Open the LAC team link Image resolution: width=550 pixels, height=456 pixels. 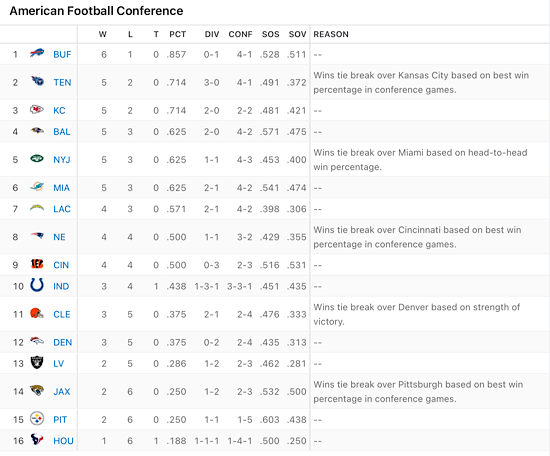[x=62, y=209]
